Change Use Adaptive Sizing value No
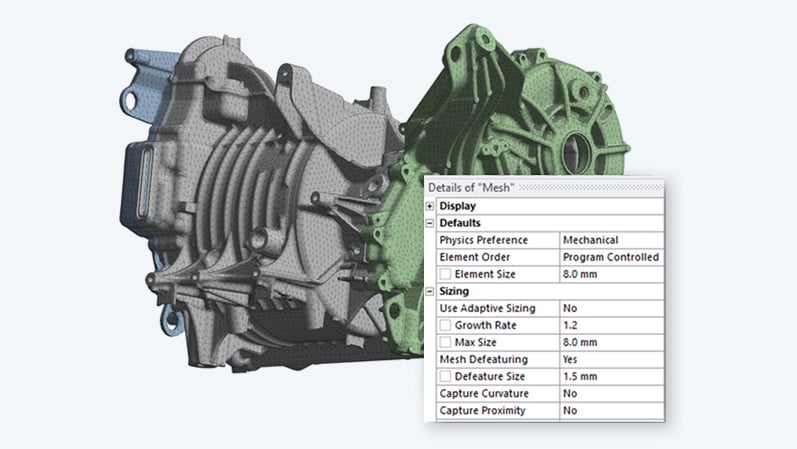The image size is (797, 449). pyautogui.click(x=611, y=308)
